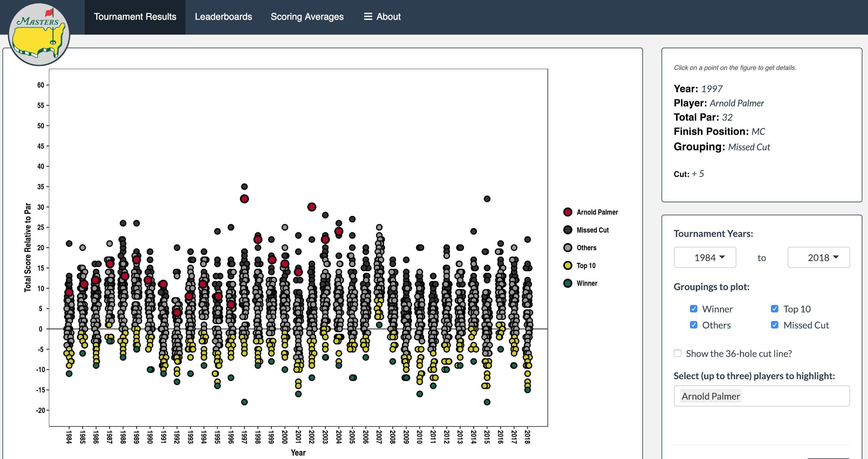Open the About menu
Screen dimensions: 868x459
point(382,17)
